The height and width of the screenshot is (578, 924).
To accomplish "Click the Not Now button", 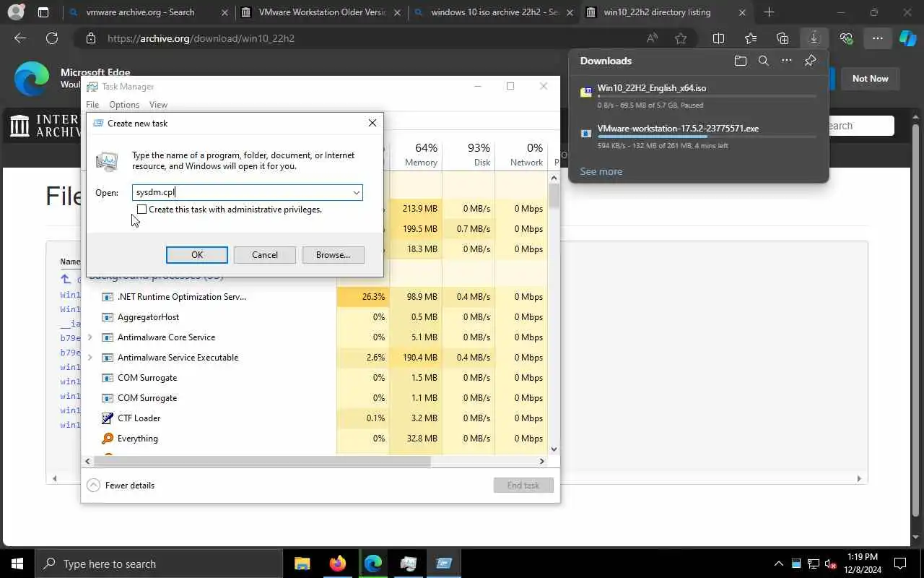I will tap(870, 79).
